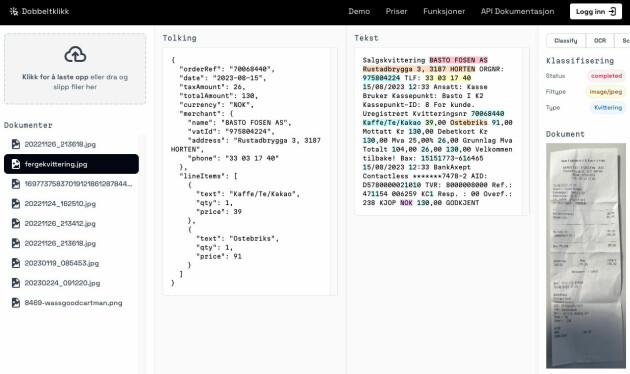Click the Dobbeltklikk brand name
The height and width of the screenshot is (374, 630).
(45, 11)
